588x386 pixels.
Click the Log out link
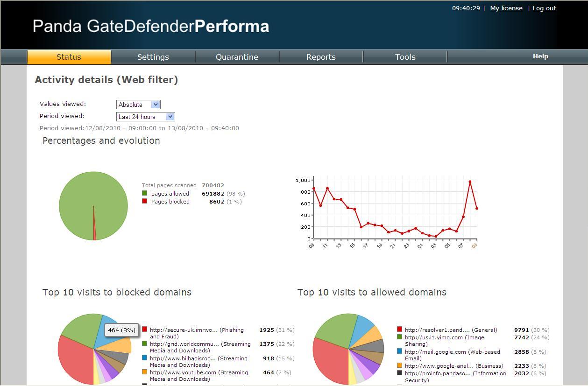[x=544, y=8]
